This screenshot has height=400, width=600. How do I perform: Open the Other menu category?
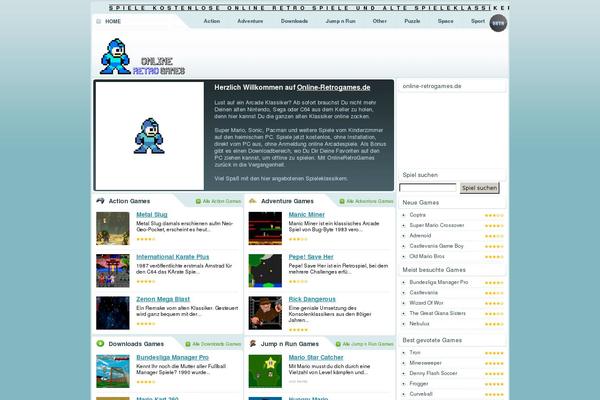point(380,21)
